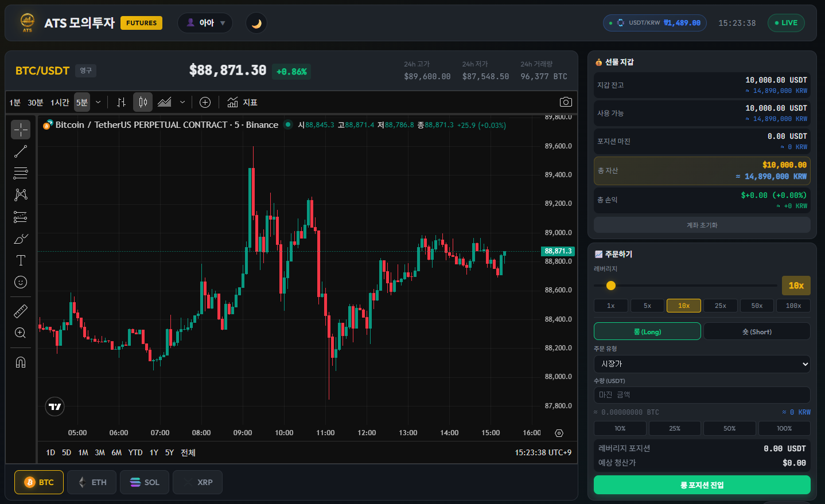The image size is (825, 504).
Task: Click the margin amount input field
Action: (x=702, y=394)
